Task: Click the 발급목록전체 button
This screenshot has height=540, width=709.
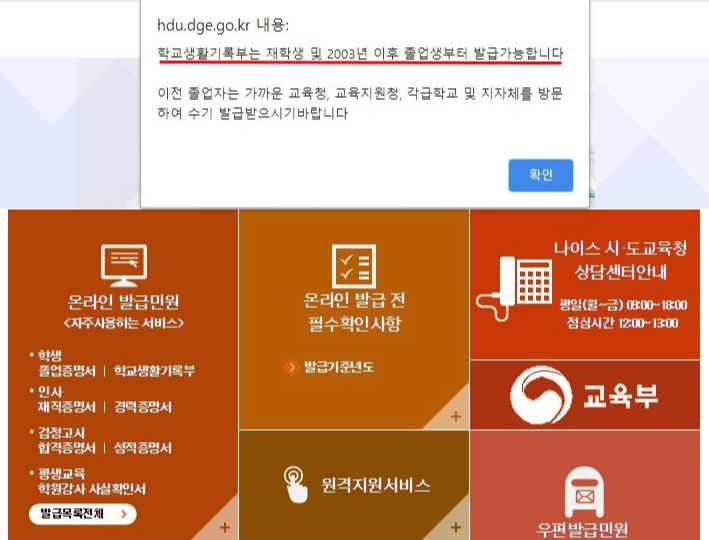Action: (83, 514)
